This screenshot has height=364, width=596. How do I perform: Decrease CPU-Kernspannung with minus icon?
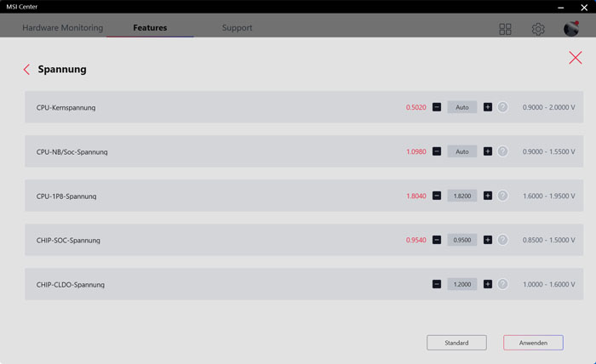tap(437, 107)
